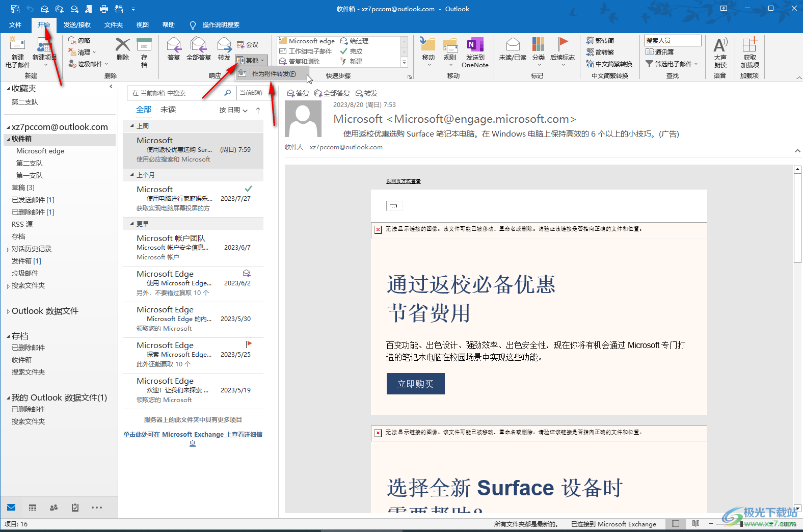Image resolution: width=803 pixels, height=532 pixels.
Task: Click the 以网页方式查看 link
Action: coord(404,181)
